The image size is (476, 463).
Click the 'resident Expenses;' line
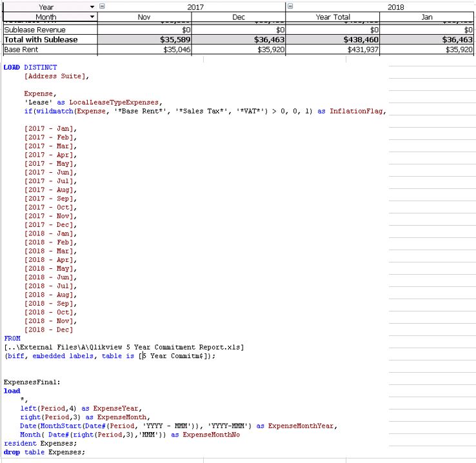coord(41,443)
